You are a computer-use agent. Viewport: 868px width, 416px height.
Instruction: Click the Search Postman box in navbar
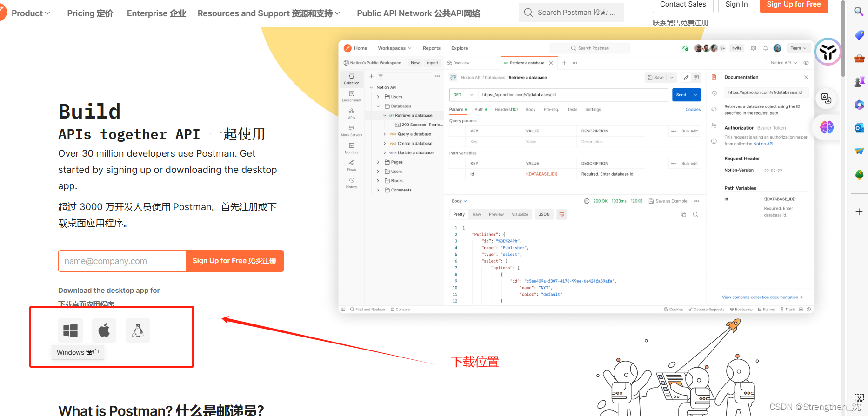(571, 13)
